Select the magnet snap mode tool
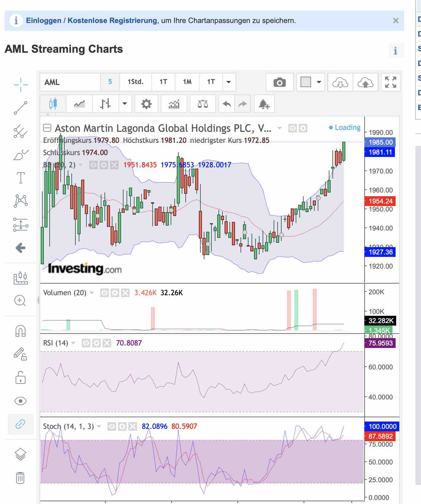 [21, 331]
